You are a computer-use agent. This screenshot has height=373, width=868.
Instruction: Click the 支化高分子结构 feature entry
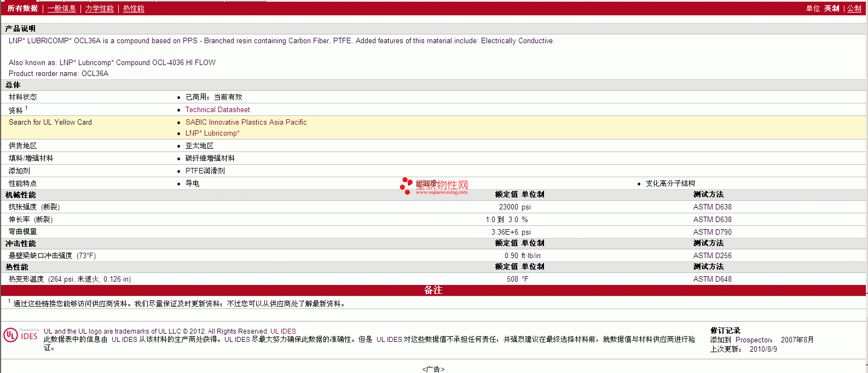(670, 183)
